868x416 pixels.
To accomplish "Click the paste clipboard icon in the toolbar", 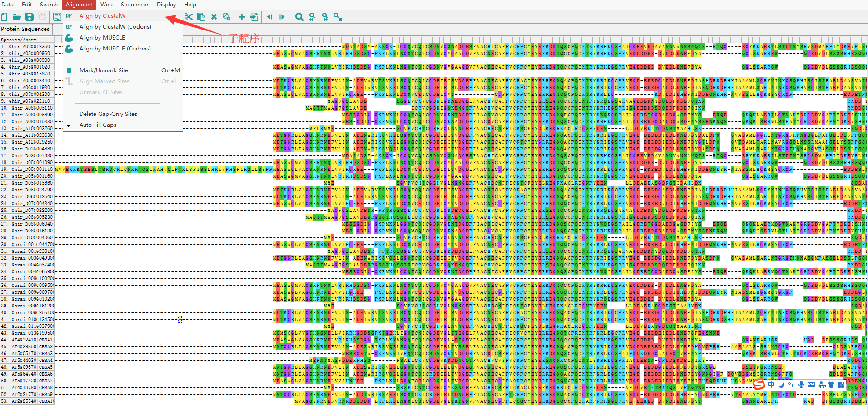I will tap(201, 17).
